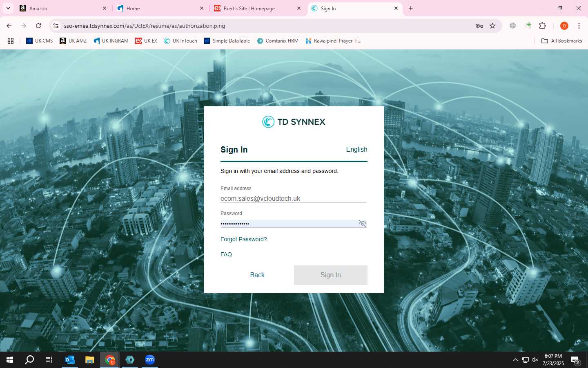Open the taskbar clock and date
The image size is (588, 368).
point(553,360)
